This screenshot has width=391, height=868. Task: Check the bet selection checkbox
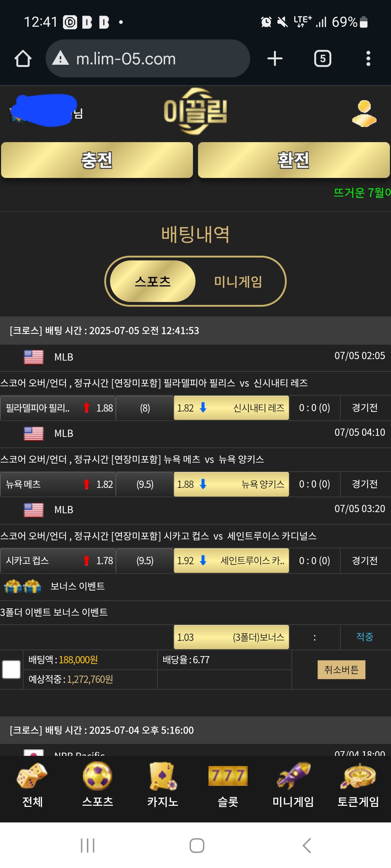11,669
